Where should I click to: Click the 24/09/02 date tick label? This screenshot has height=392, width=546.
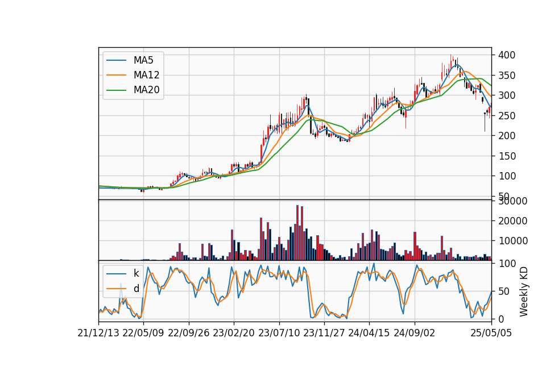pyautogui.click(x=415, y=333)
